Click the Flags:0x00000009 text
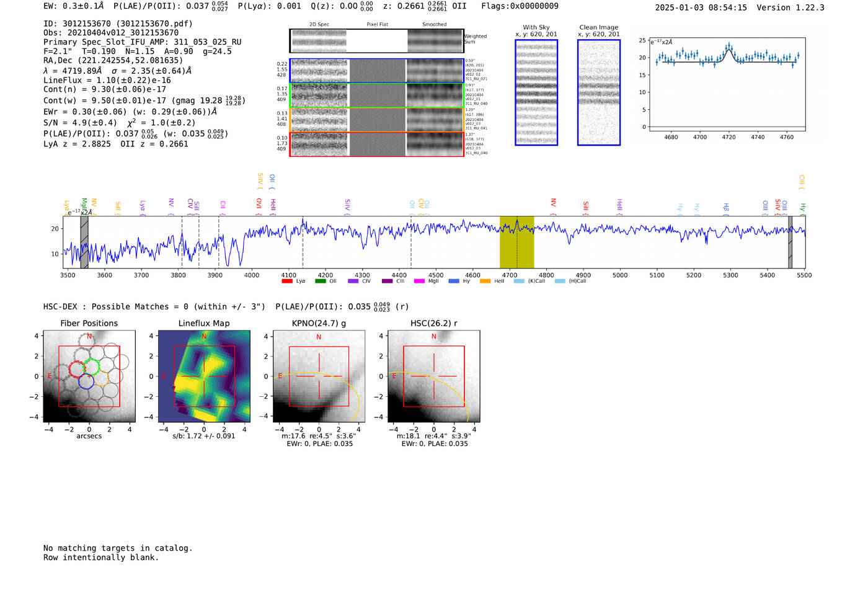The height and width of the screenshot is (591, 868). pos(520,6)
